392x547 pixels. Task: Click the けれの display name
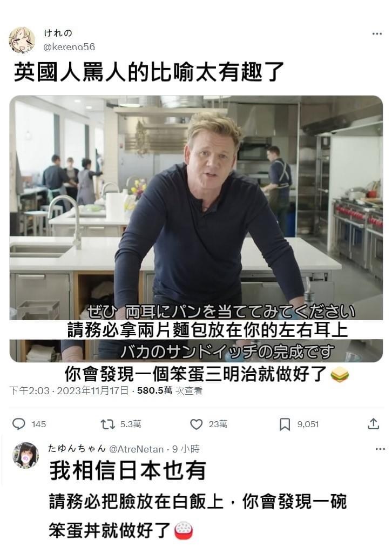click(58, 33)
